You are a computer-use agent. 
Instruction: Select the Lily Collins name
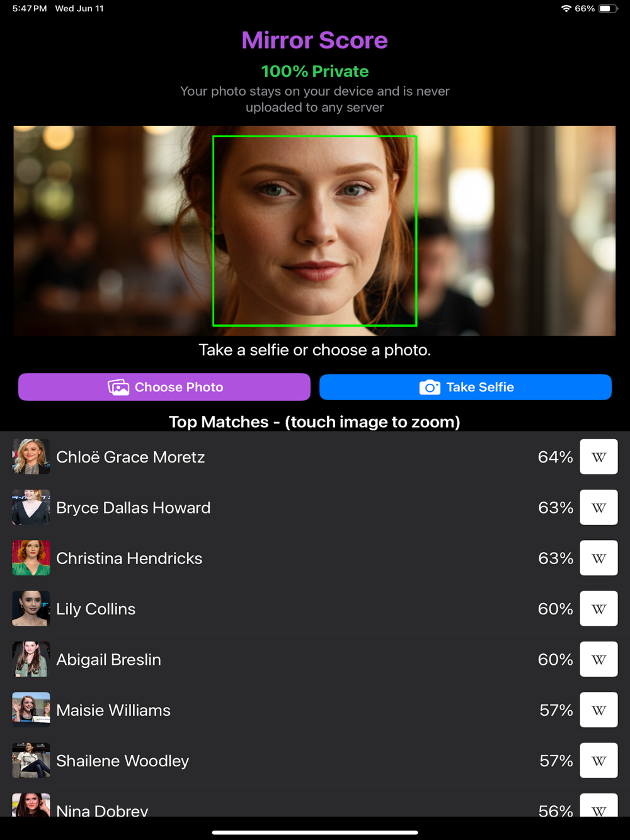pyautogui.click(x=96, y=609)
